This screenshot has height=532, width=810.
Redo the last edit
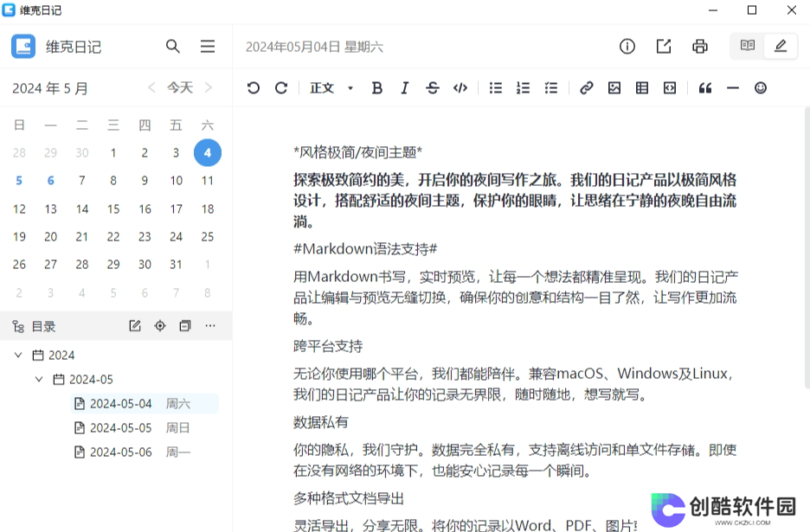coord(281,88)
